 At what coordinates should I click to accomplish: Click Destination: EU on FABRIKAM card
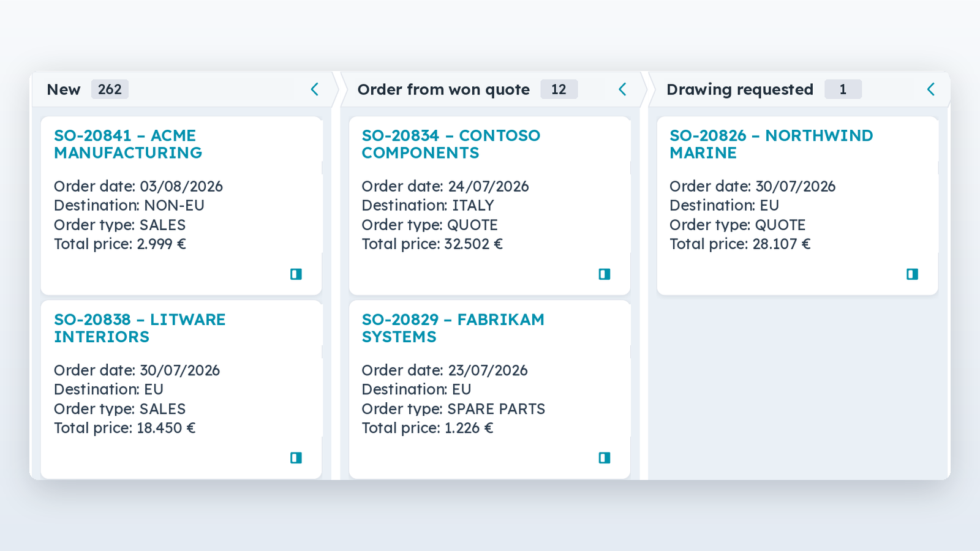(x=417, y=389)
